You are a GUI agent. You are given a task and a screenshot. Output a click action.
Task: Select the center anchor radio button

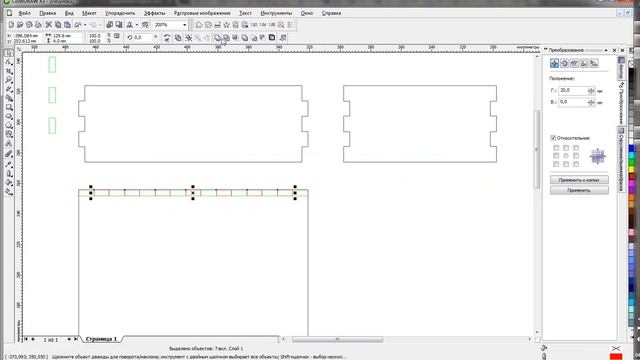click(566, 156)
